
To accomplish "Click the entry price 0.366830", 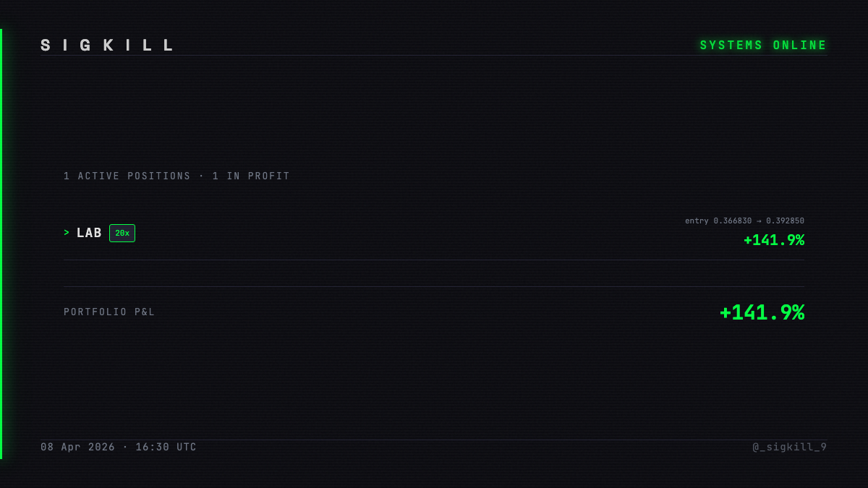I will pos(733,221).
